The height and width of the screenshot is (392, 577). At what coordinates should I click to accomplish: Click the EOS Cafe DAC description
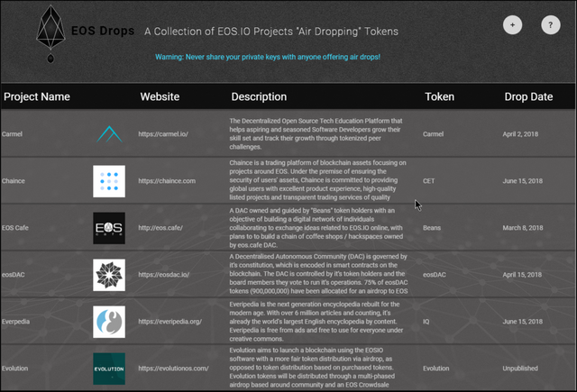click(x=316, y=228)
